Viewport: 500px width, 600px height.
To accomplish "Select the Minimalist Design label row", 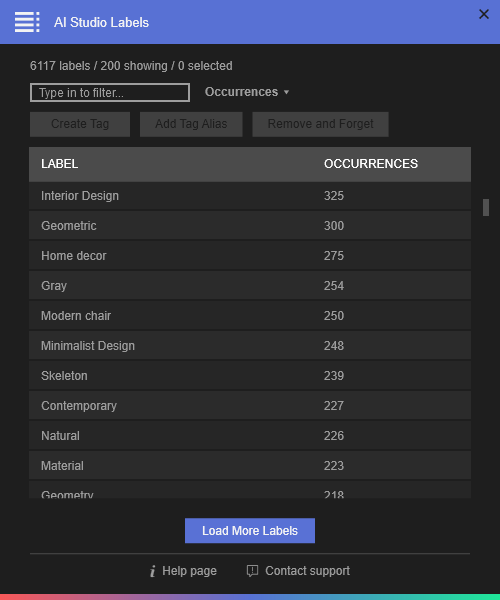I will coord(250,346).
